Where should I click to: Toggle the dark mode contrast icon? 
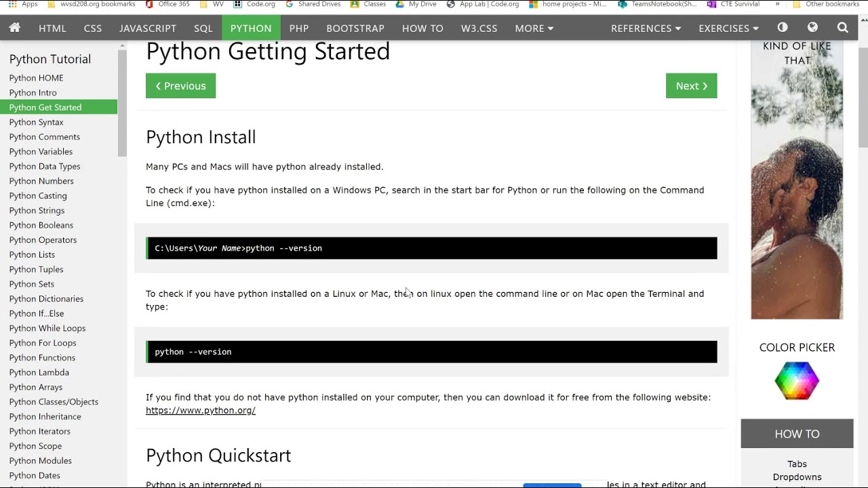point(783,28)
